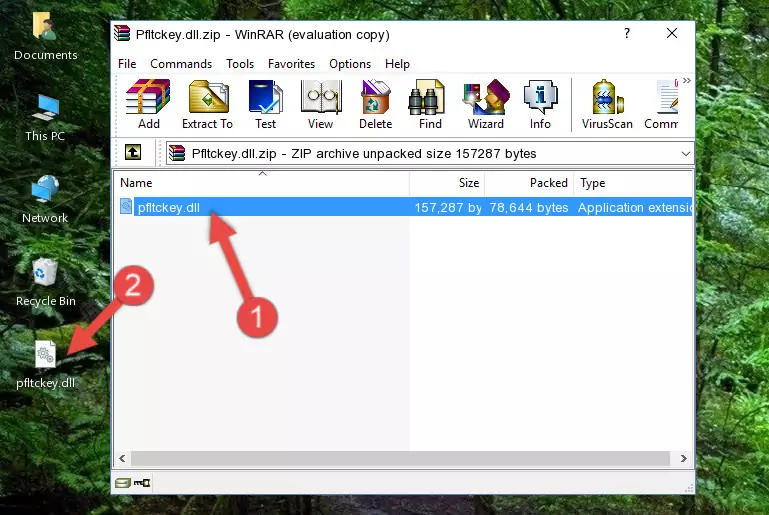Click the Add archive toolbar icon
This screenshot has height=515, width=769.
click(x=148, y=104)
